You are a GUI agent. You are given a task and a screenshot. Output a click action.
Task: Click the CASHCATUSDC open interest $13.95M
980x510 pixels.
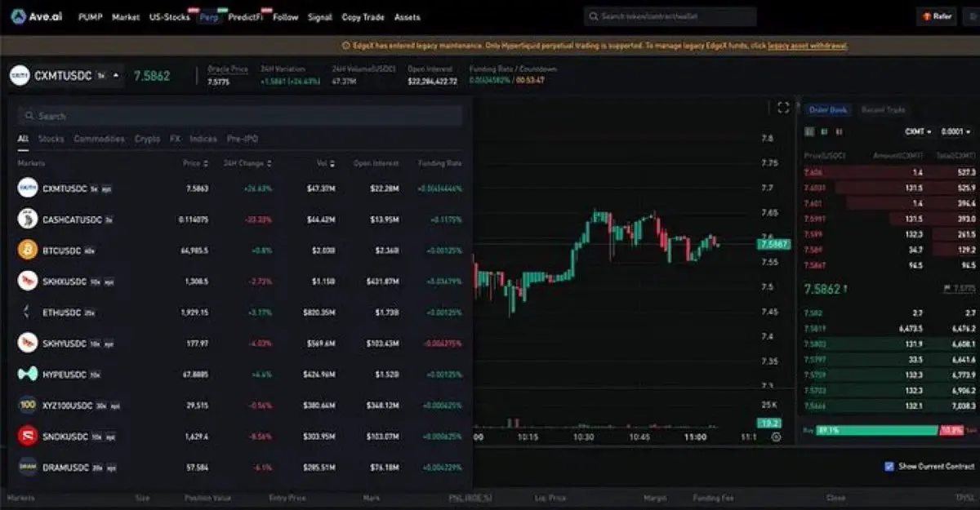click(385, 220)
